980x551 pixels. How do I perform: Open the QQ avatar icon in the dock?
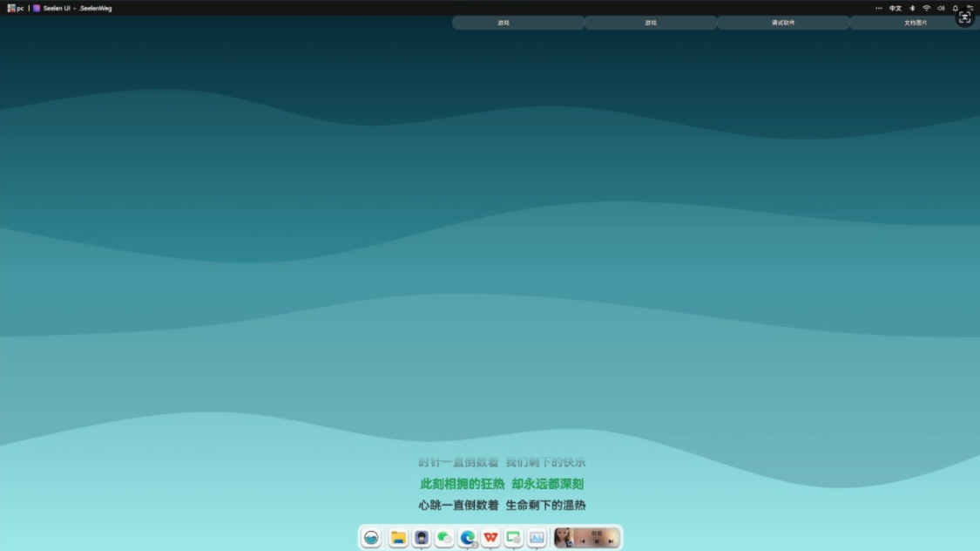(x=420, y=538)
